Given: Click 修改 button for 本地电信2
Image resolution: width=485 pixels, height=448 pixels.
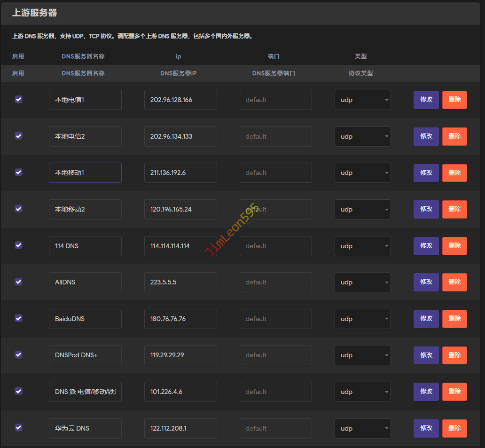Looking at the screenshot, I should [x=426, y=136].
